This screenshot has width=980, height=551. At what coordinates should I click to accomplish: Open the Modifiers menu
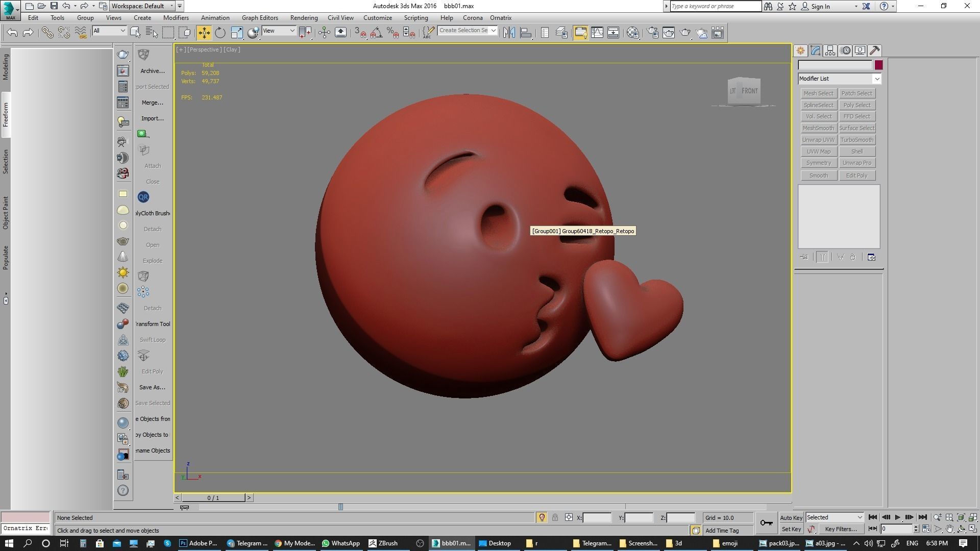(x=176, y=18)
